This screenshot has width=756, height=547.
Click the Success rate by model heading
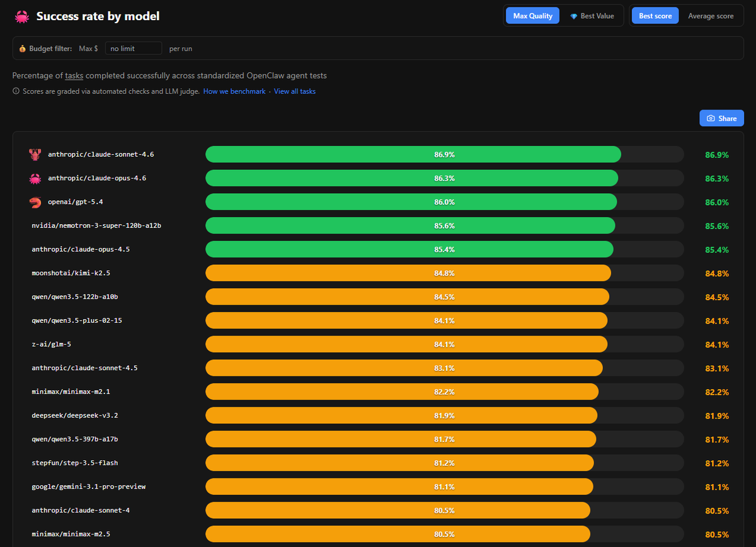[x=98, y=16]
